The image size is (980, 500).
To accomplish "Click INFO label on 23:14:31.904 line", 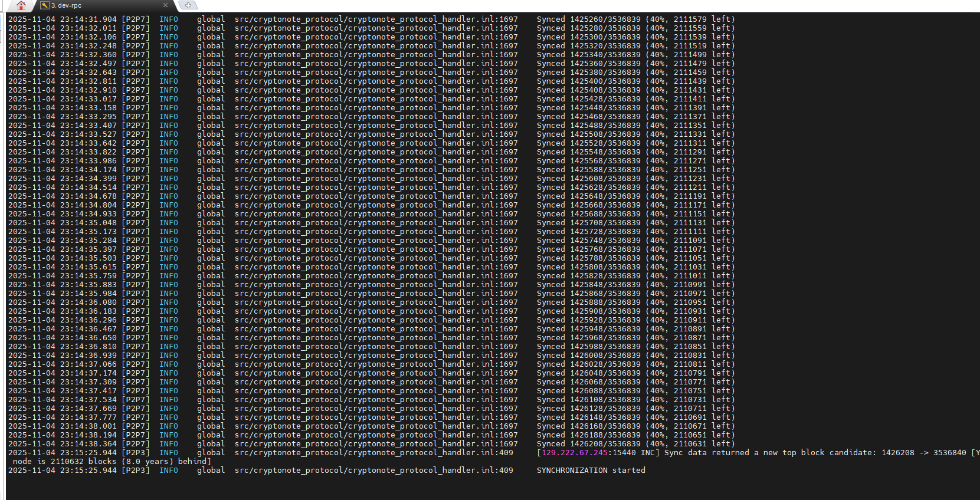I will pos(169,19).
